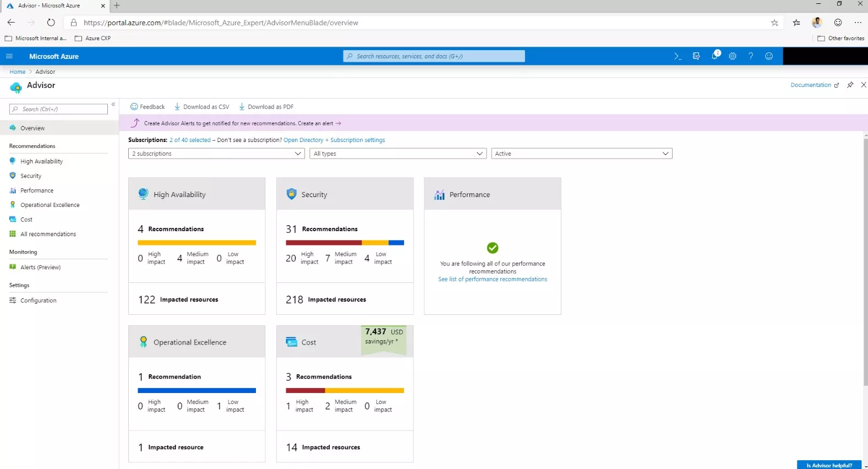This screenshot has width=868, height=469.
Task: Add this page to favorites
Action: click(x=774, y=23)
